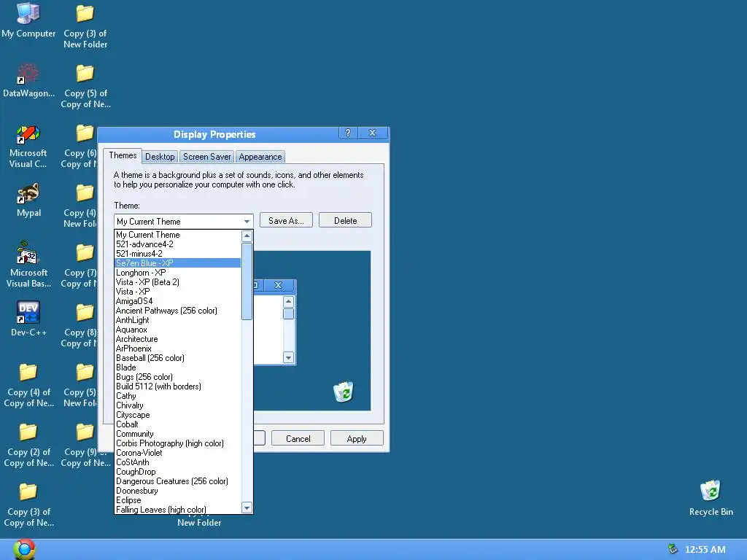Select the Copy (2) of Copy of Ne... folder
Image resolution: width=747 pixels, height=560 pixels.
[x=28, y=446]
